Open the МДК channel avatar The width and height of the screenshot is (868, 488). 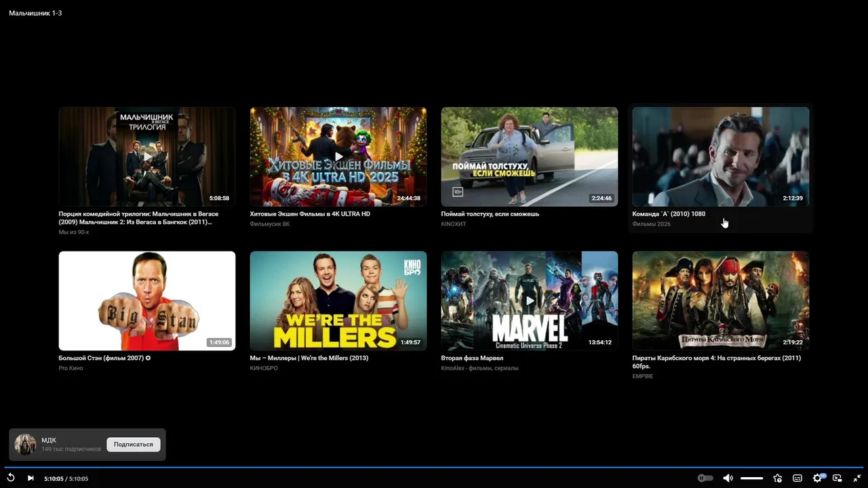[x=26, y=445]
